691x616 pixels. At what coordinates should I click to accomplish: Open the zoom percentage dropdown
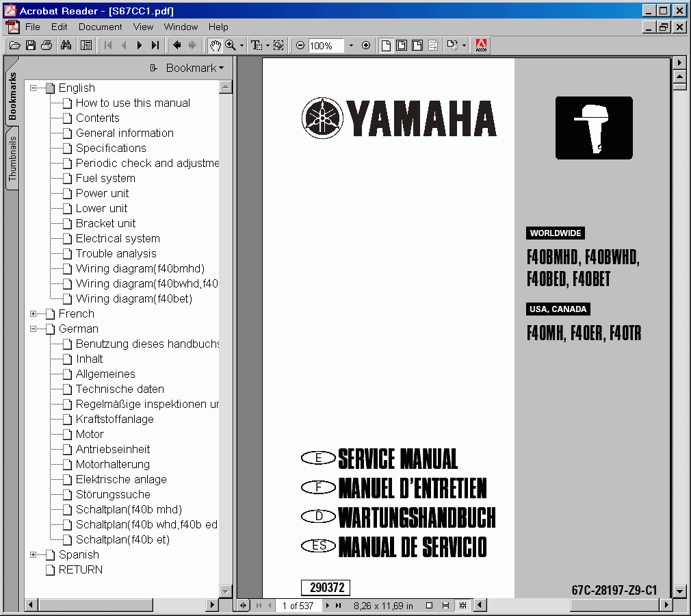tap(350, 45)
